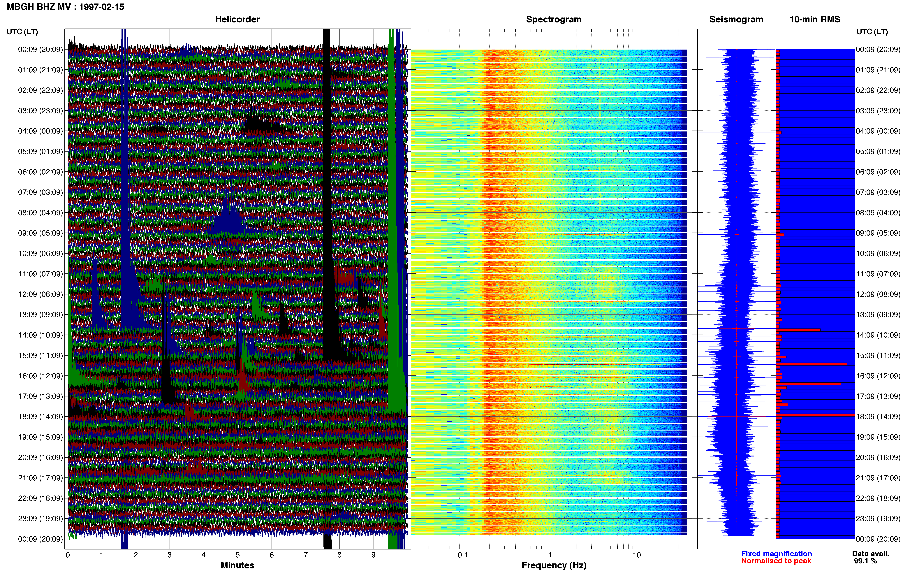The width and height of the screenshot is (924, 578).
Task: Click the left time label 23:09 (19:09)
Action: tap(40, 519)
